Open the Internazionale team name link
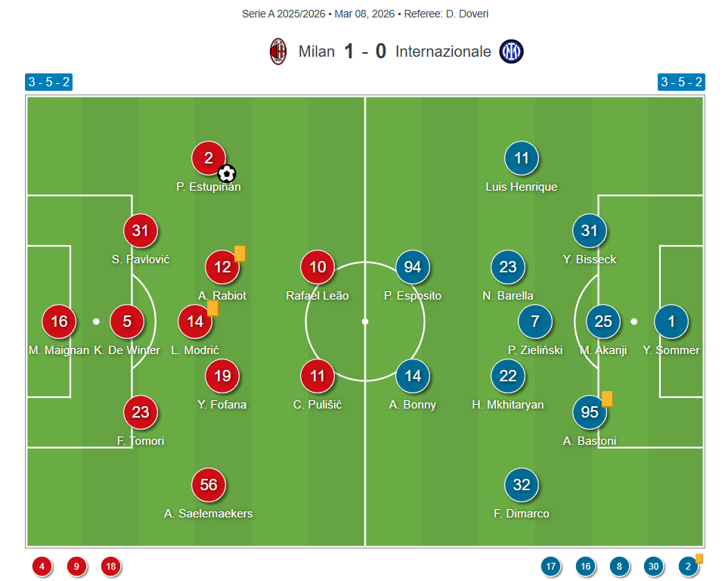The height and width of the screenshot is (581, 728). 443,51
